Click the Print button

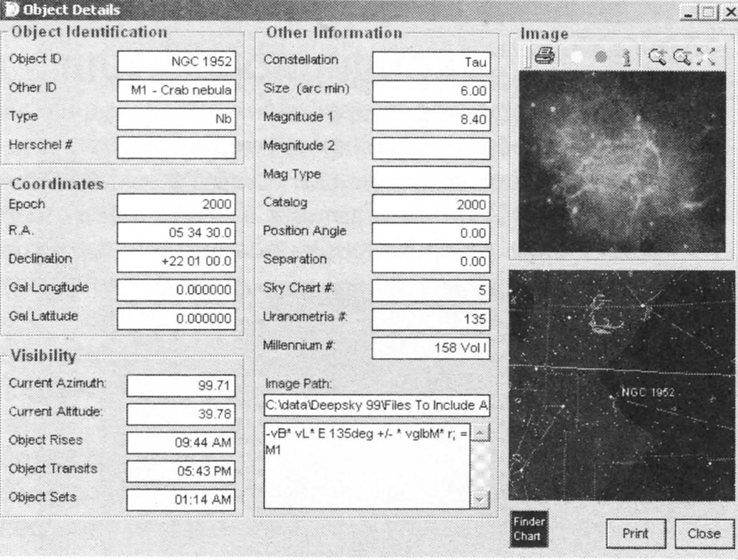click(x=636, y=533)
